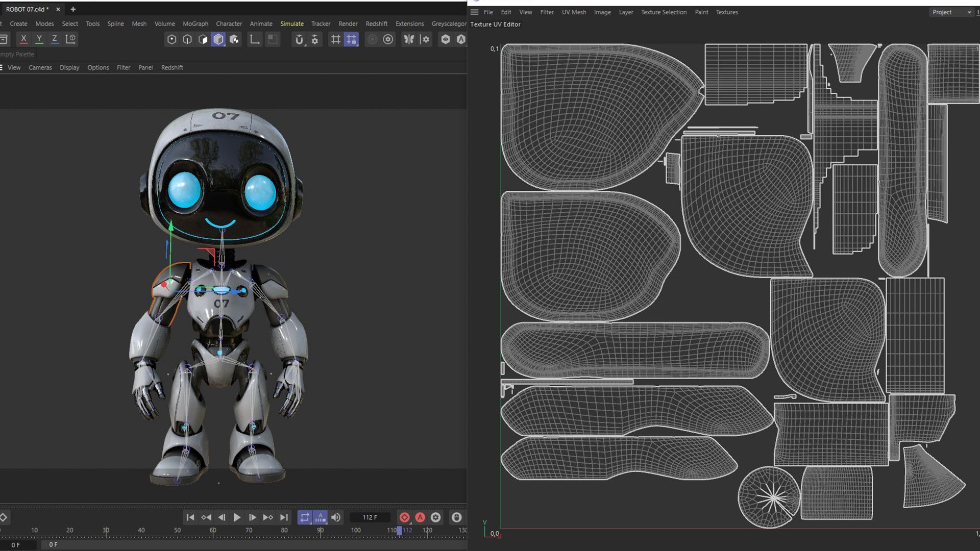The width and height of the screenshot is (980, 551).
Task: Open the UV editor hamburger menu
Action: click(x=475, y=12)
